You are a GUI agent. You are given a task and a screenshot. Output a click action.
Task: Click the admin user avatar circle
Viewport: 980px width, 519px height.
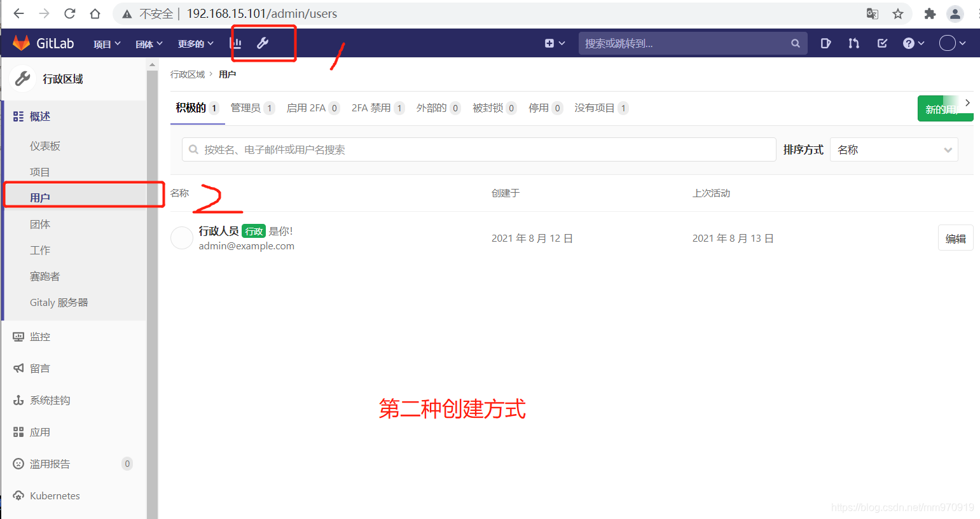[182, 238]
